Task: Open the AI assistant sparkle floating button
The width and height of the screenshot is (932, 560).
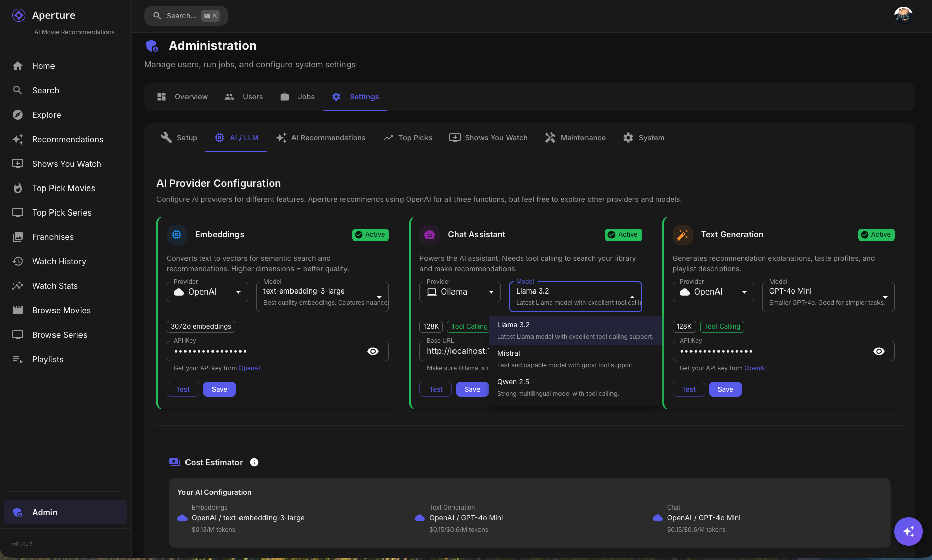Action: (908, 531)
